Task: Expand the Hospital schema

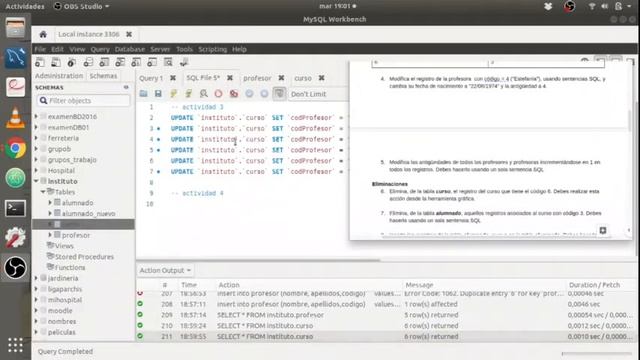Action: [x=36, y=170]
